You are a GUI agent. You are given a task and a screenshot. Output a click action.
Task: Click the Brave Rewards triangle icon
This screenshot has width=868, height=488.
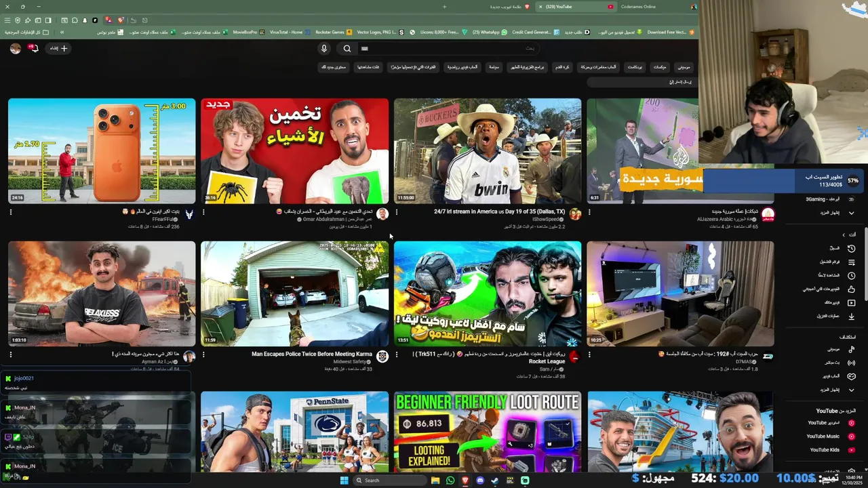pyautogui.click(x=108, y=20)
